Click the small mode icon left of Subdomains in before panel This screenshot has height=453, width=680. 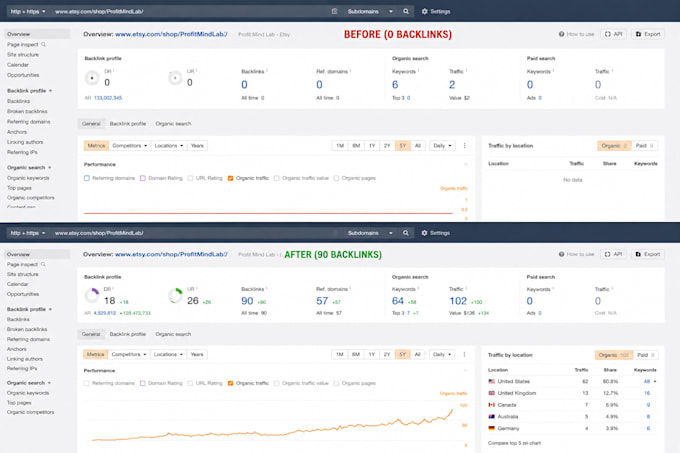tap(334, 11)
